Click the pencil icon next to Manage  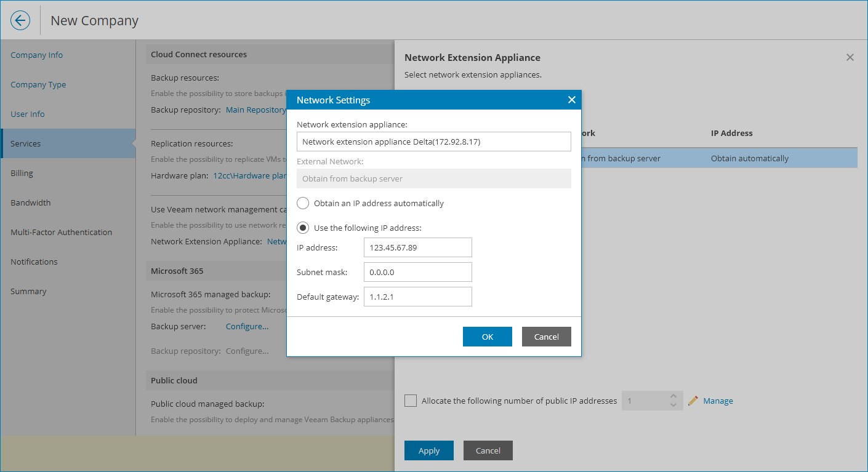click(692, 401)
